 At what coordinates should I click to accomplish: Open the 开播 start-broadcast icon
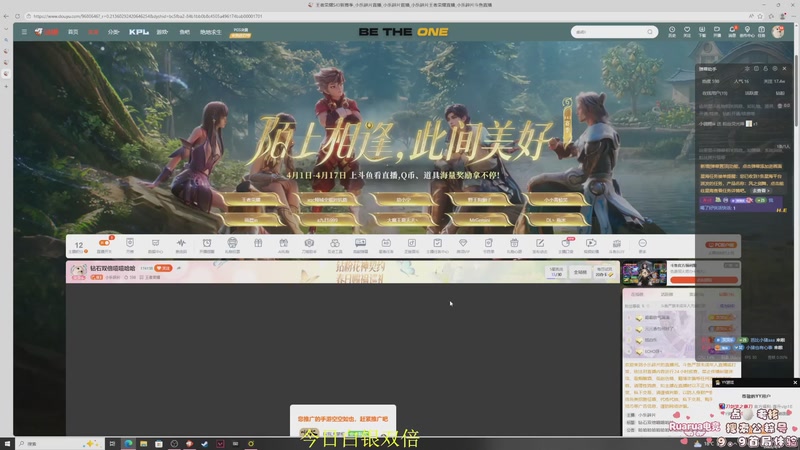717,32
